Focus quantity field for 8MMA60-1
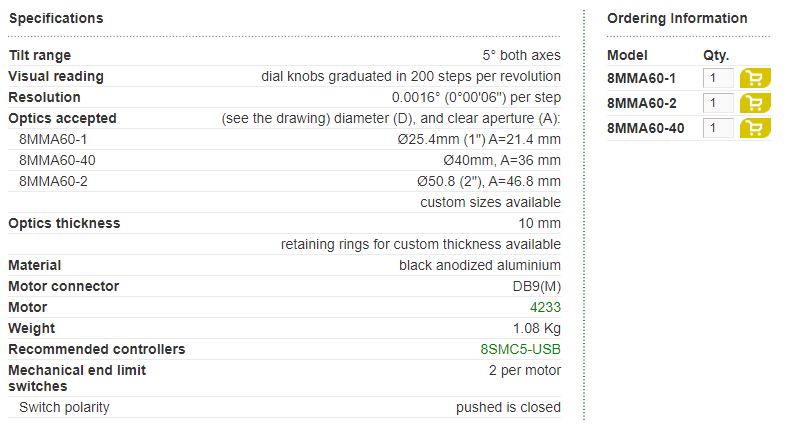This screenshot has width=793, height=448. (x=718, y=78)
